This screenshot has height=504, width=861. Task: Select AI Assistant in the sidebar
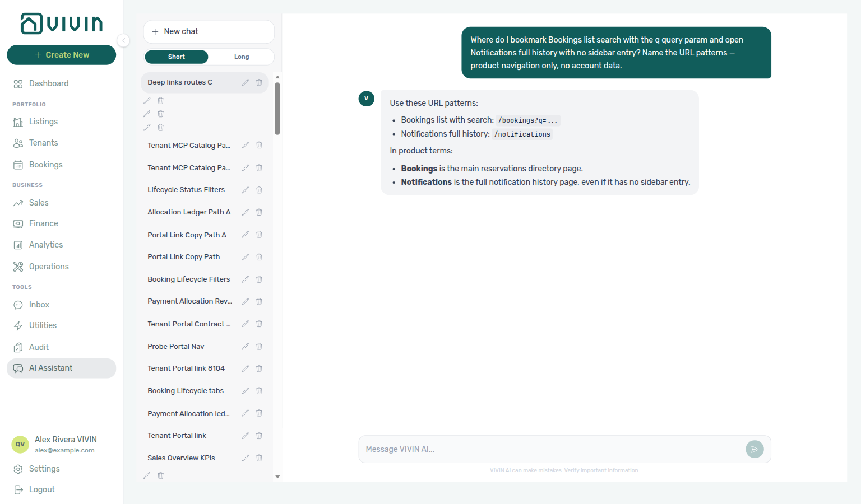[x=62, y=368]
